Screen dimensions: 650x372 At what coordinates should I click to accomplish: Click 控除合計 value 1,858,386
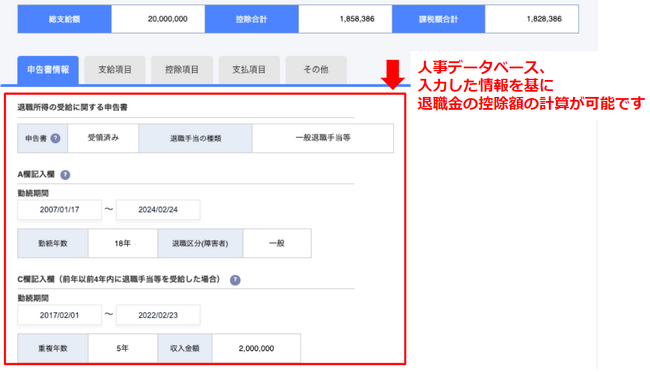coord(345,19)
